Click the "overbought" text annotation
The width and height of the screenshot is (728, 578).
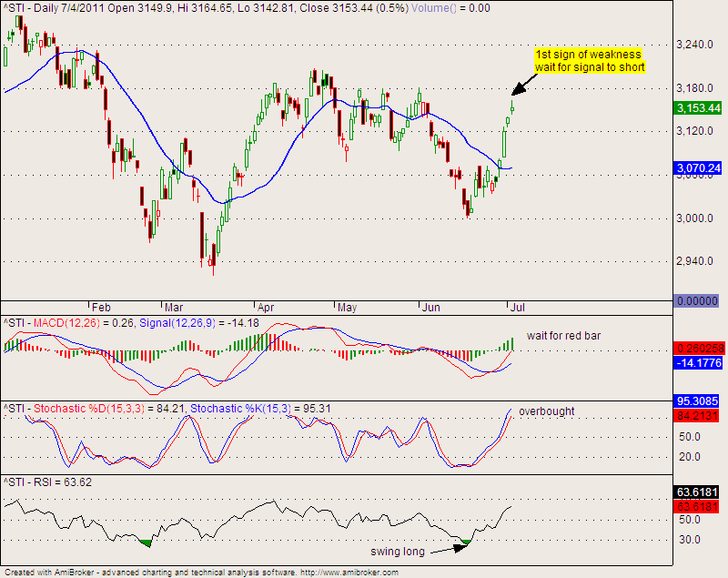pyautogui.click(x=546, y=411)
